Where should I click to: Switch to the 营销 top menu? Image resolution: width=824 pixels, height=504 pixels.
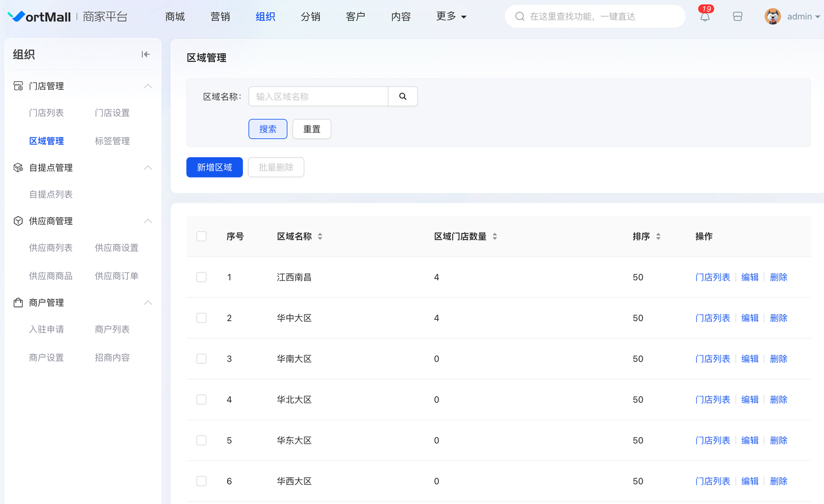pos(220,17)
